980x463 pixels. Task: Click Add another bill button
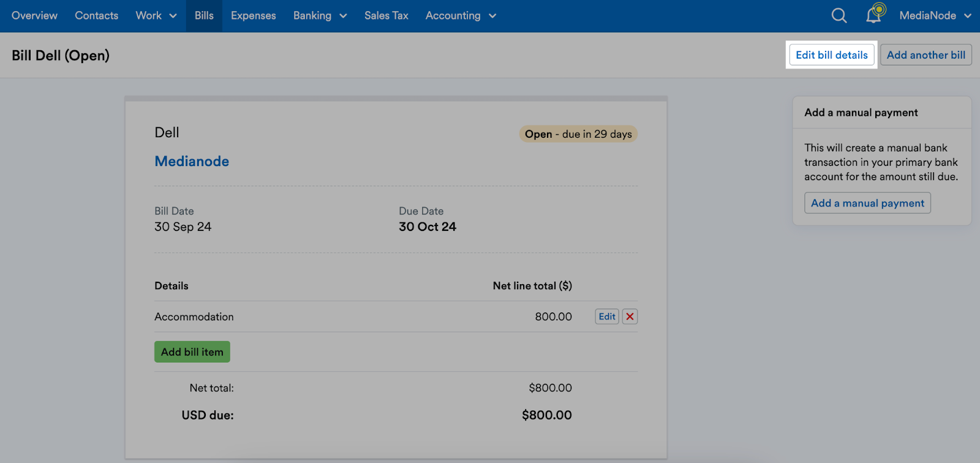tap(926, 55)
